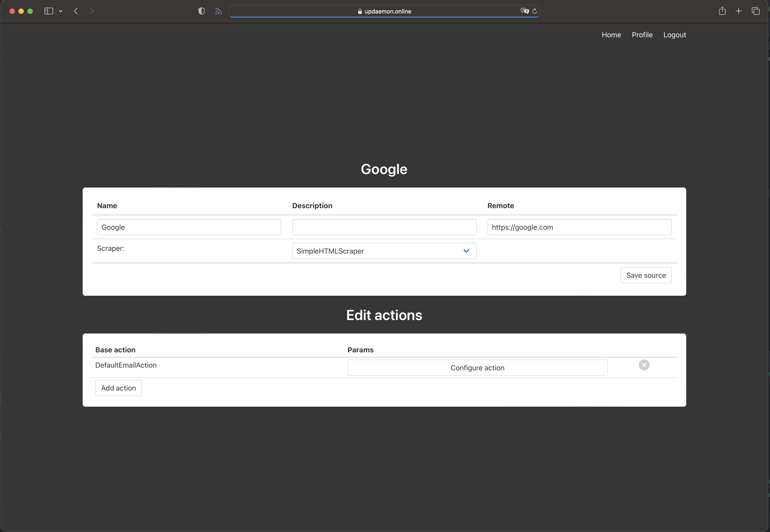
Task: Expand the sidebar options chevron
Action: [x=61, y=11]
